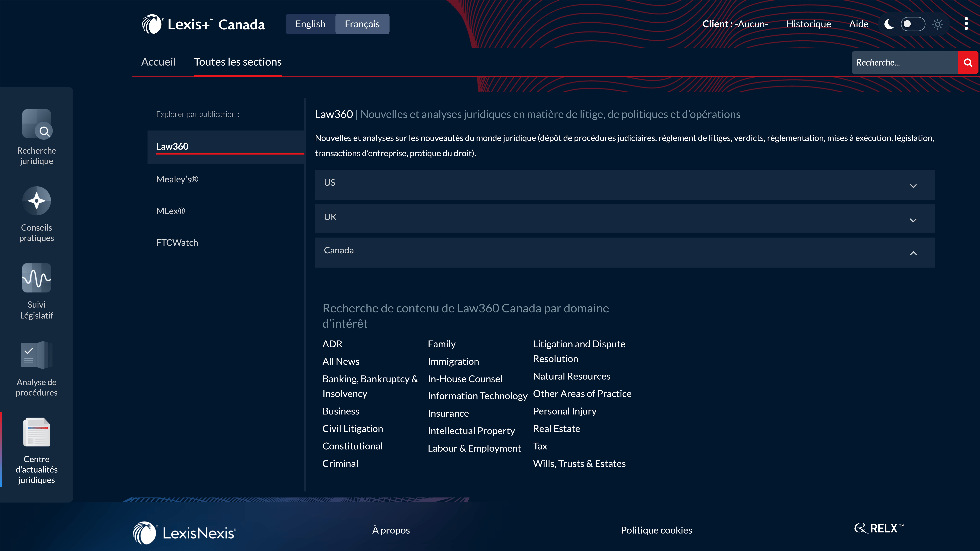This screenshot has height=551, width=980.
Task: Open the Analyse de procédures icon
Action: tap(36, 355)
